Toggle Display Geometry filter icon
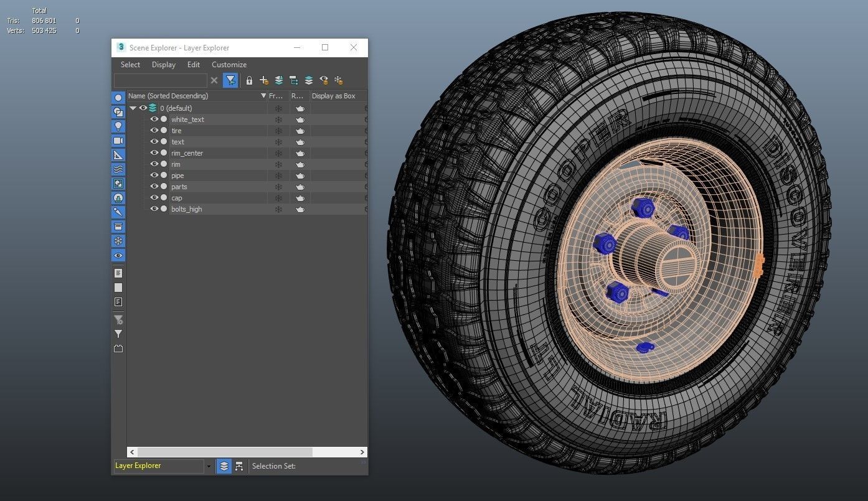 pos(118,98)
